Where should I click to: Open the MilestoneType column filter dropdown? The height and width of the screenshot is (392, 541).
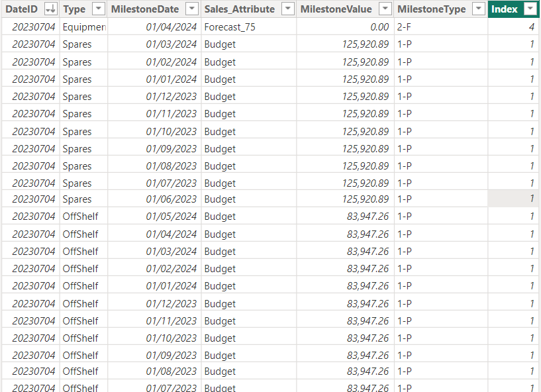coord(479,9)
